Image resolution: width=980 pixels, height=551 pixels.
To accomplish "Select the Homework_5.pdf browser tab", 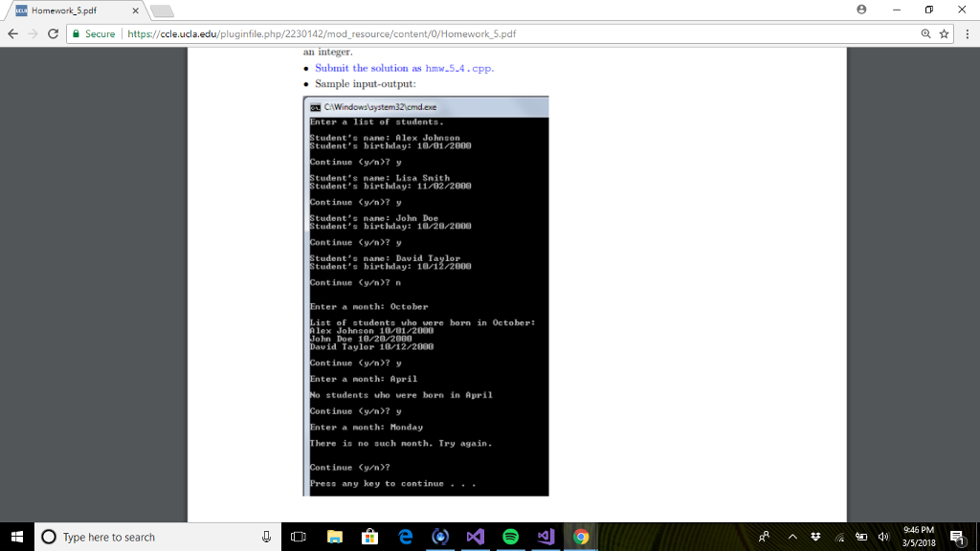I will 63,11.
